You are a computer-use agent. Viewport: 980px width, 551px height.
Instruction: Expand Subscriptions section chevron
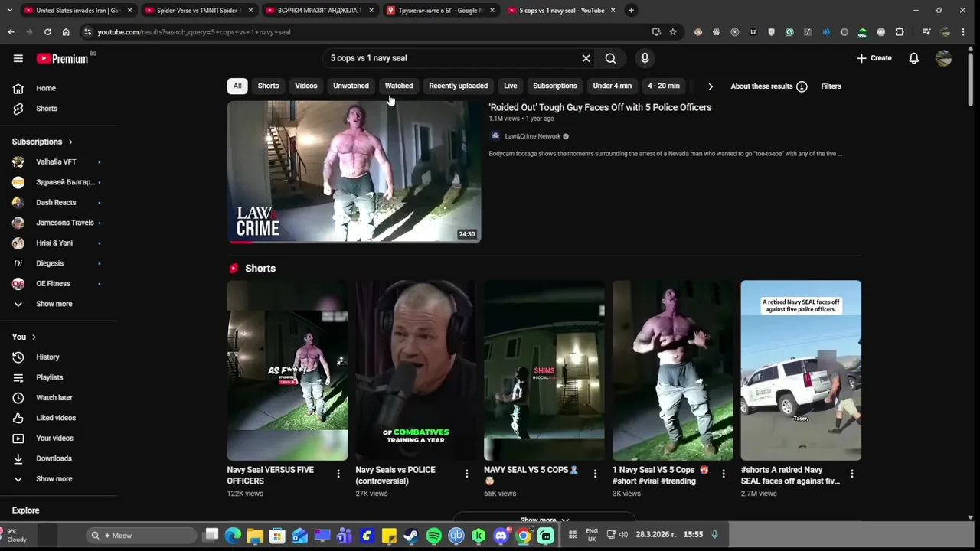coord(70,142)
